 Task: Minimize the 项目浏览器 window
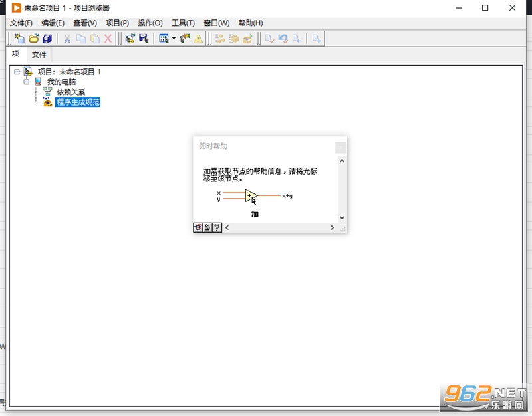(x=458, y=8)
